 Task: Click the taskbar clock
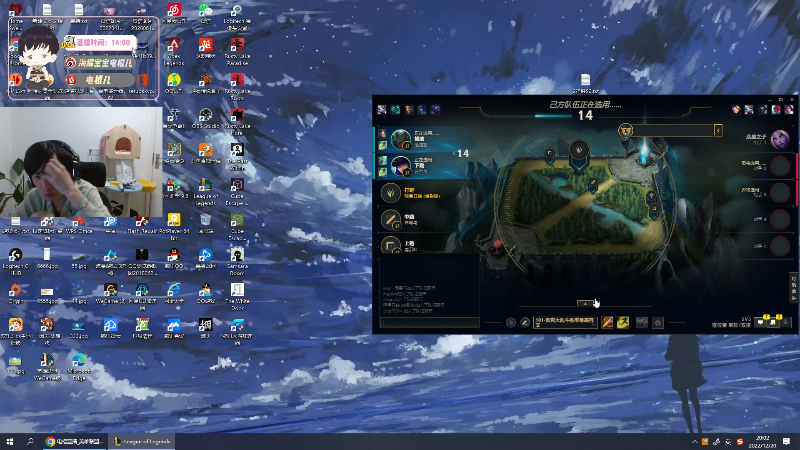tap(762, 441)
